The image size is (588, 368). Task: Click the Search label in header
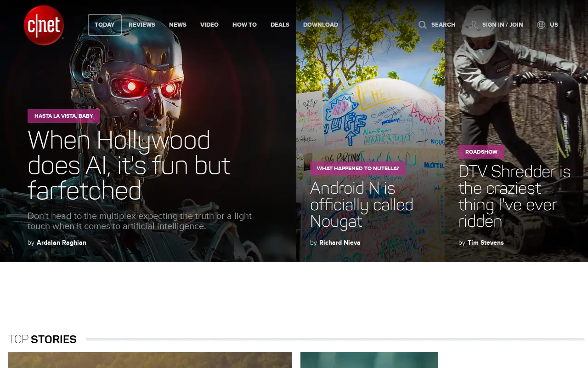(443, 25)
